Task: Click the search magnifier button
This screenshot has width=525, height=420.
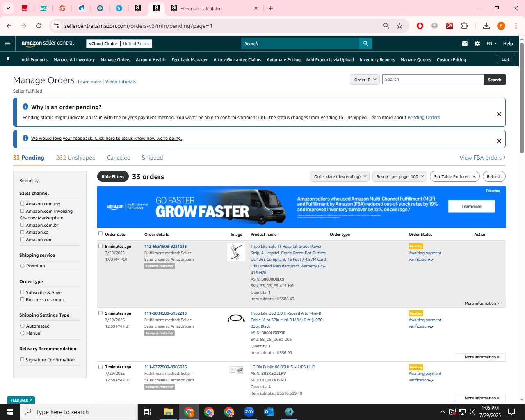Action: (x=365, y=43)
